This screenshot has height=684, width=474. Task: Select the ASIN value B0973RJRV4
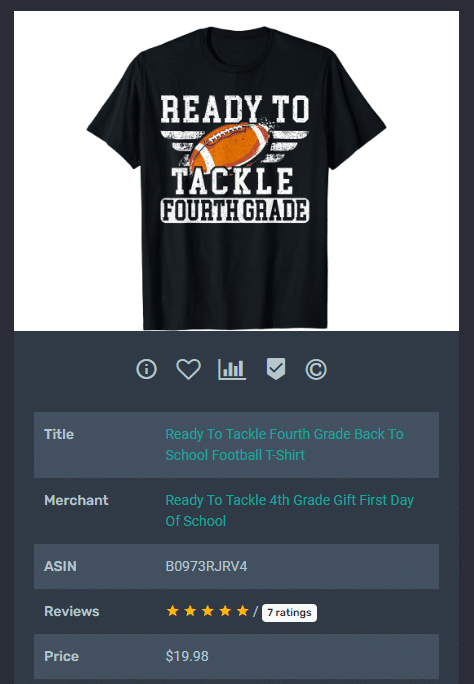(x=206, y=566)
